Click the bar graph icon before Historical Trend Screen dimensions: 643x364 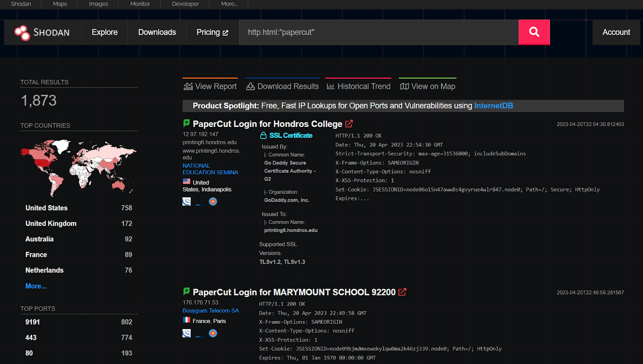[x=331, y=86]
